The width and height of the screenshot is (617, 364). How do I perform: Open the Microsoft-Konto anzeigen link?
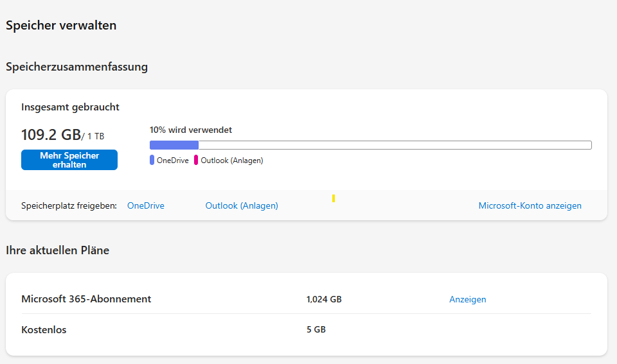530,205
